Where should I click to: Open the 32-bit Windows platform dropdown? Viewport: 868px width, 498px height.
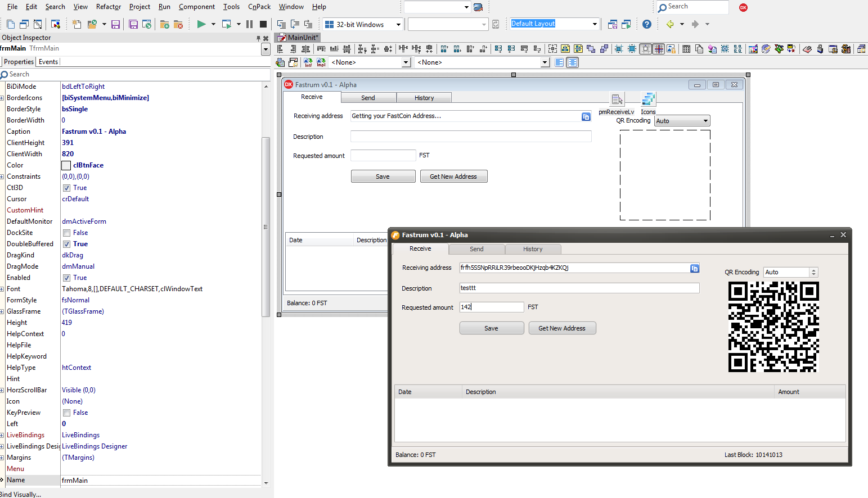398,25
